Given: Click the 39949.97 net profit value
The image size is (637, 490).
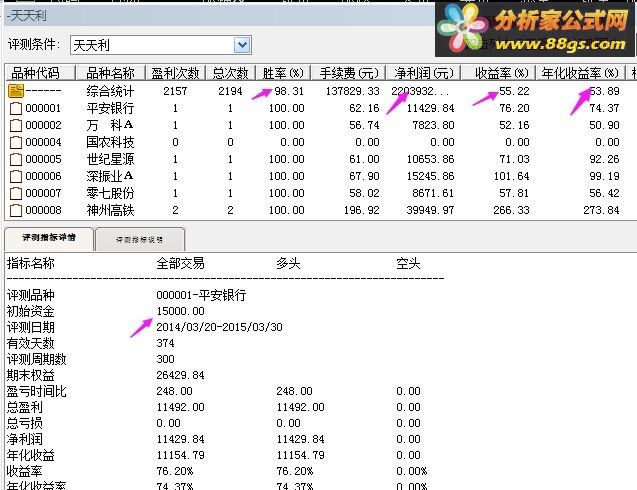Looking at the screenshot, I should pos(430,210).
